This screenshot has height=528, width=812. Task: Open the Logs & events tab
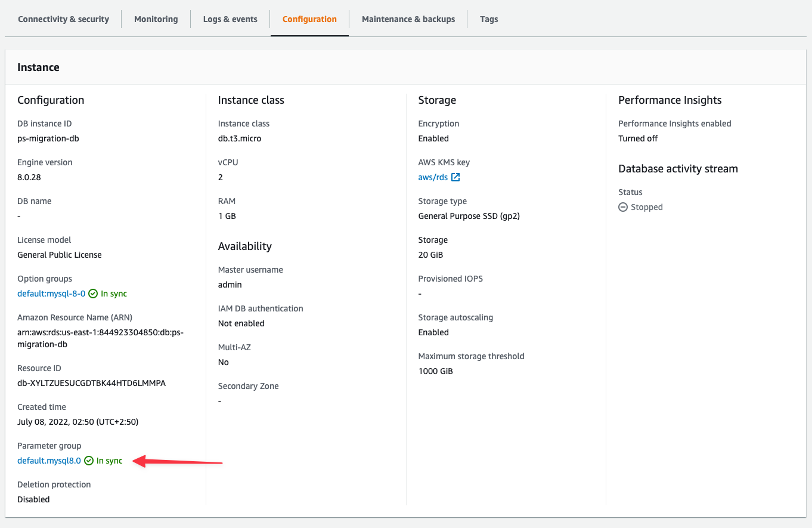(x=230, y=18)
